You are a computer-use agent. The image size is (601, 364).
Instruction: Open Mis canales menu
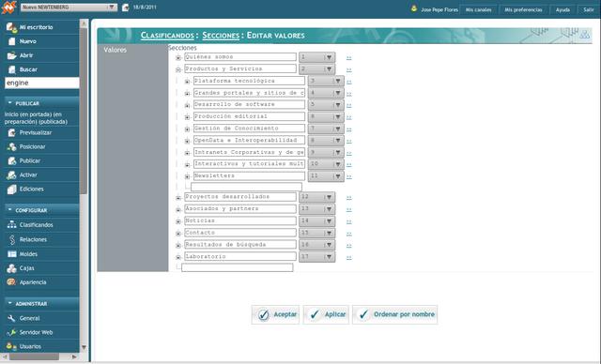pyautogui.click(x=478, y=10)
